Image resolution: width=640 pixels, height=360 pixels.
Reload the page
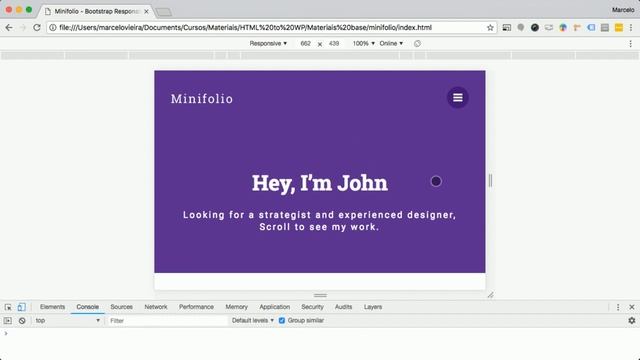tap(37, 28)
